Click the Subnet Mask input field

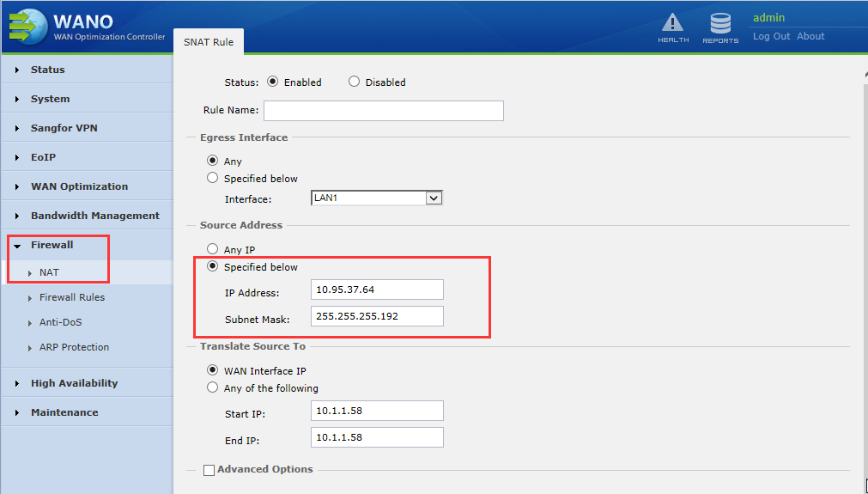click(x=377, y=316)
